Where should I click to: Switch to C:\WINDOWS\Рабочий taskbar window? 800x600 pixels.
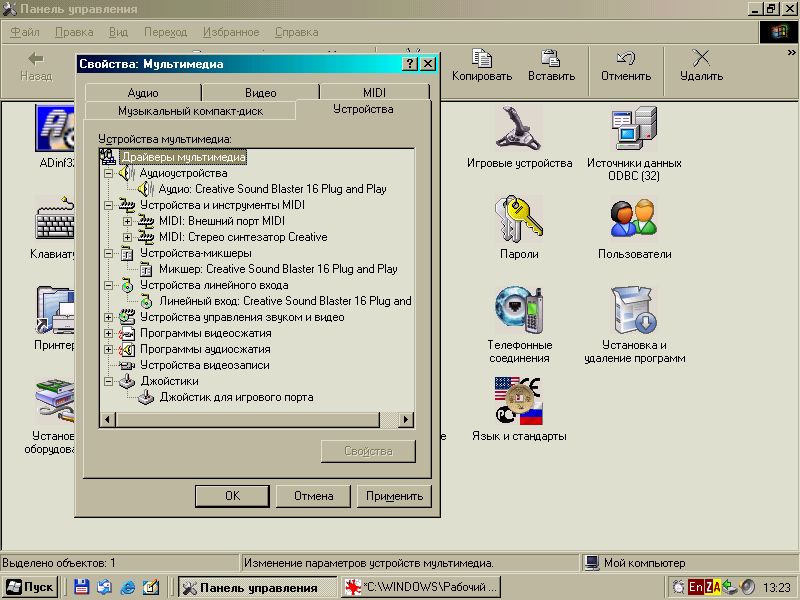click(421, 587)
